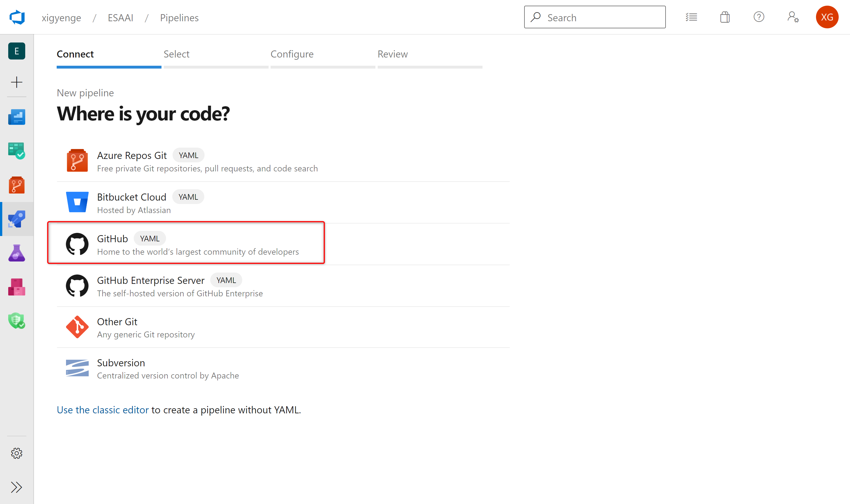The image size is (850, 504).
Task: Open the Pipelines icon in the sidebar
Action: (x=16, y=219)
